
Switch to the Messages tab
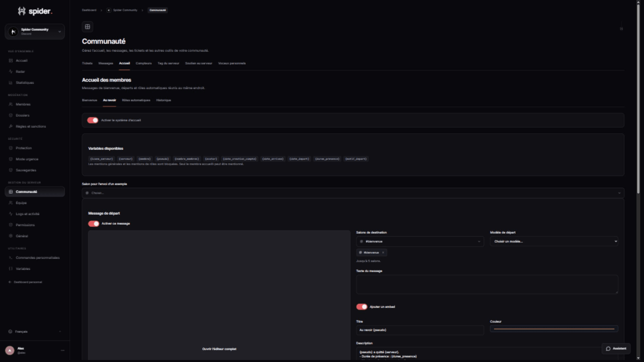106,63
